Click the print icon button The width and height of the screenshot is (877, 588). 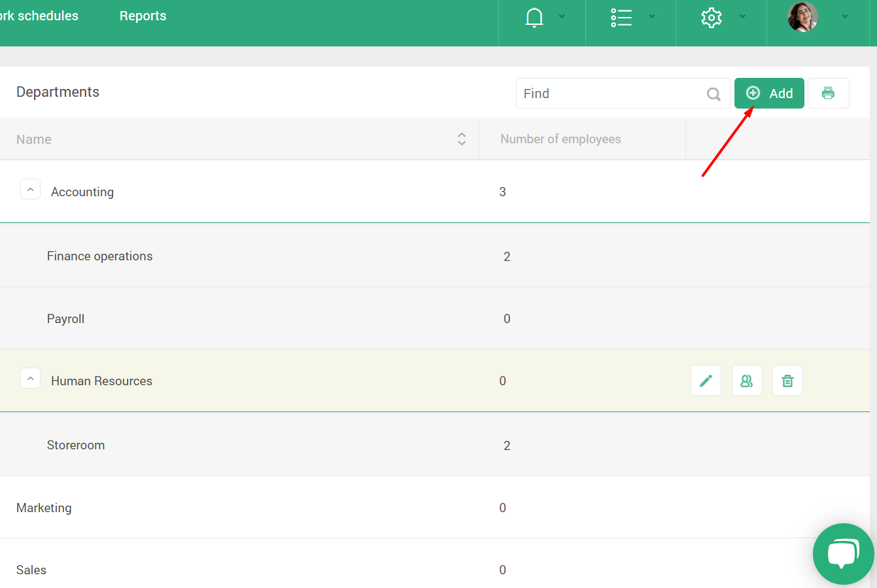[829, 94]
